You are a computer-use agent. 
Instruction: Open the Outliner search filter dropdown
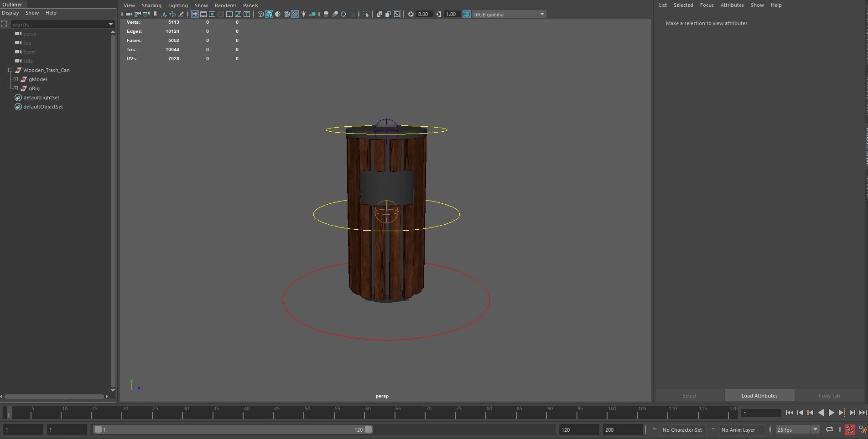(x=110, y=24)
